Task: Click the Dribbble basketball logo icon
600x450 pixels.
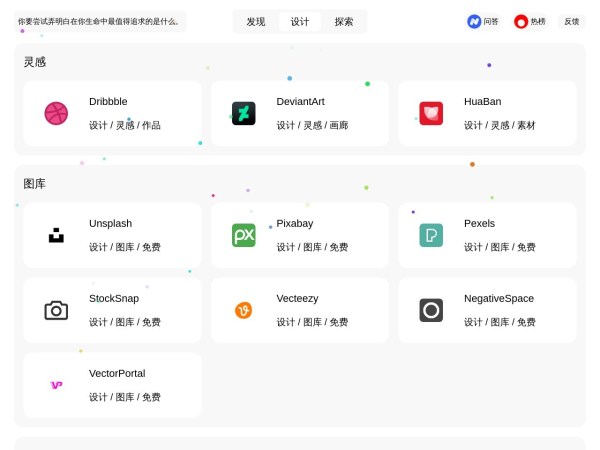Action: coord(56,113)
